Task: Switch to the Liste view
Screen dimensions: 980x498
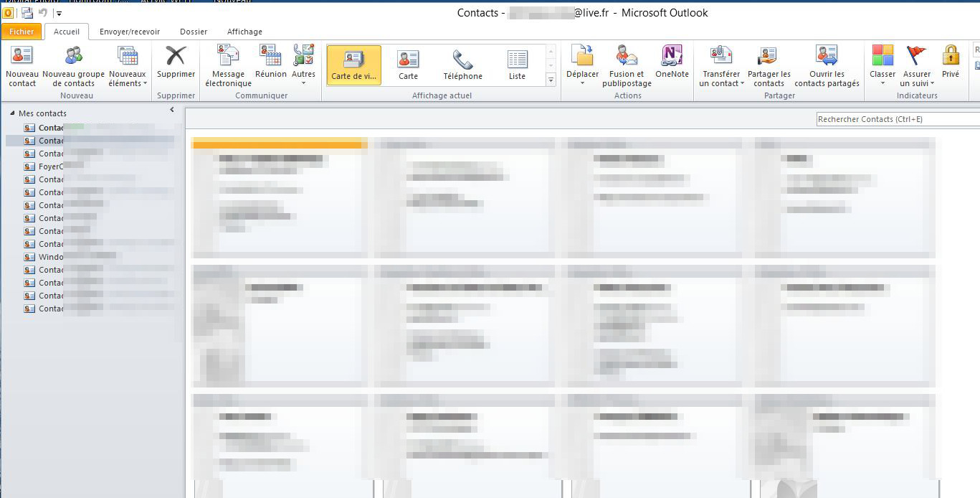Action: (517, 65)
